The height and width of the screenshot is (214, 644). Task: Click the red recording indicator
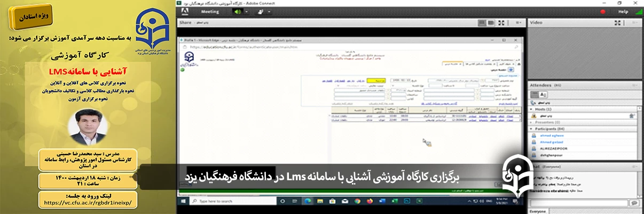(603, 11)
